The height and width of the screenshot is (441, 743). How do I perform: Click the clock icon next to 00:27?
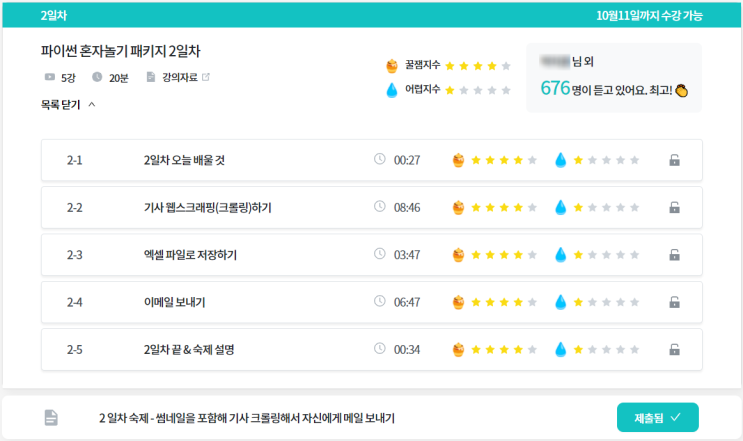[x=380, y=159]
